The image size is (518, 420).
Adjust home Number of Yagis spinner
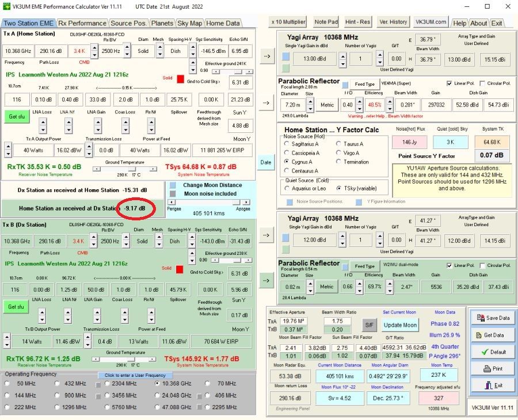(380, 59)
